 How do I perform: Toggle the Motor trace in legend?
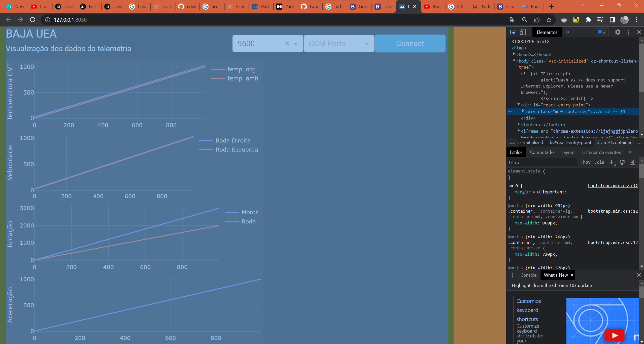coord(242,212)
